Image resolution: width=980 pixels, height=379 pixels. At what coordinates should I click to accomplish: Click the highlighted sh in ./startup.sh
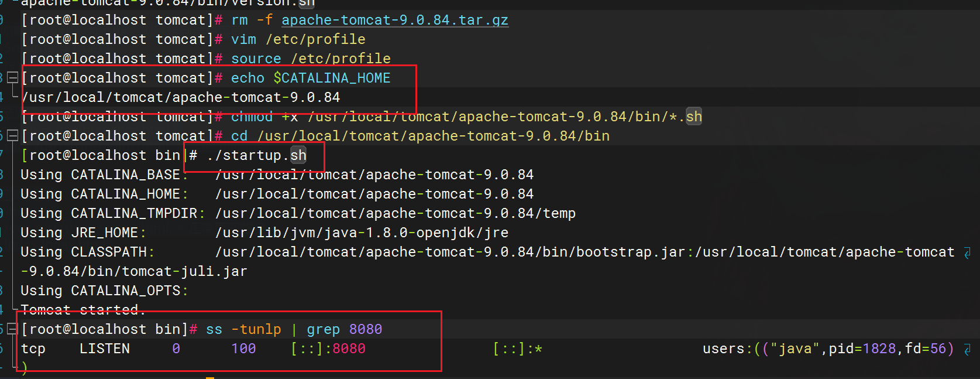[298, 155]
